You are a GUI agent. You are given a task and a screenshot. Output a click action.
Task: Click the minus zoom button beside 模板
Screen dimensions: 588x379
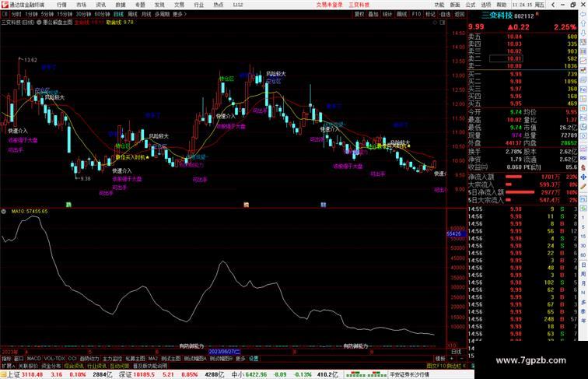pos(462,359)
